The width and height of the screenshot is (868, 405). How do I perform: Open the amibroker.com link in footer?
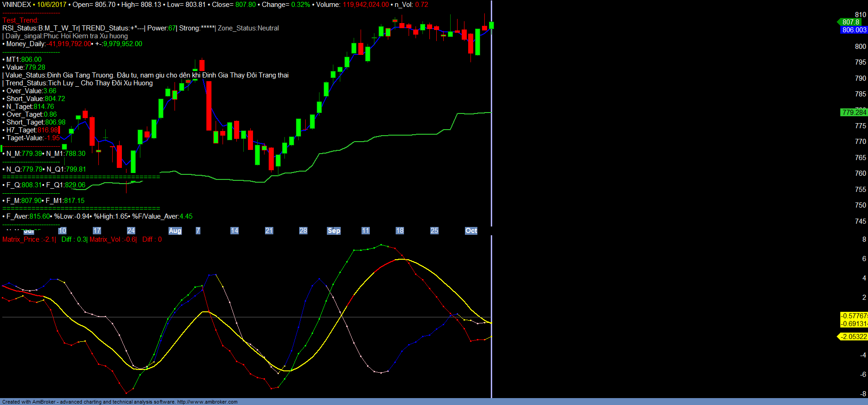207,402
